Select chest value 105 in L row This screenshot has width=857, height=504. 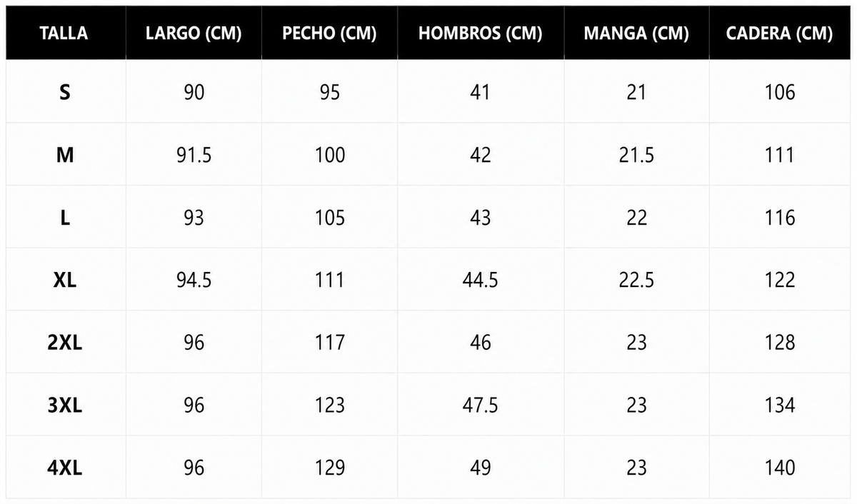tap(330, 217)
